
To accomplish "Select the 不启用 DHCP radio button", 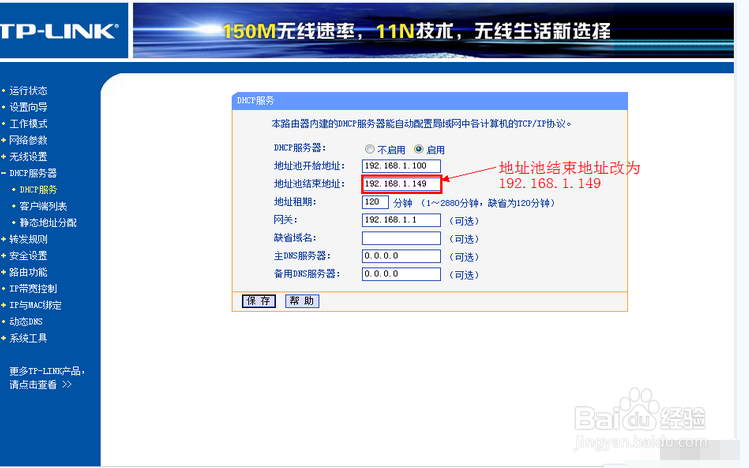I will click(x=369, y=149).
